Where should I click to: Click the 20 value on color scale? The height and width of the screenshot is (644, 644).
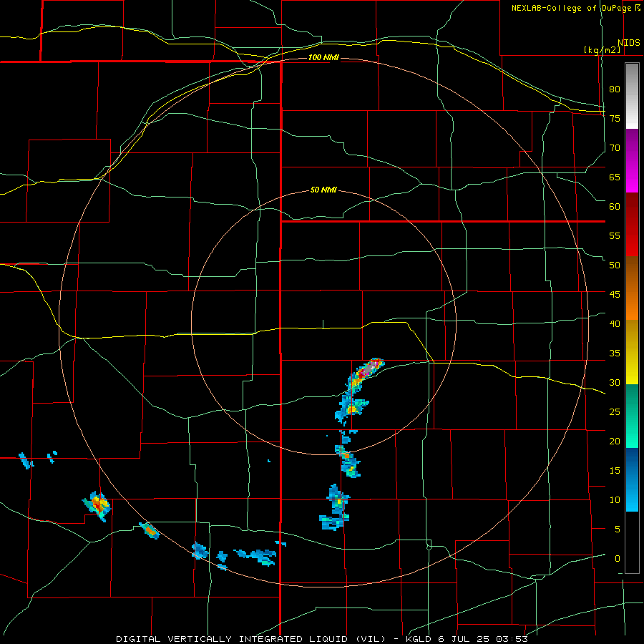click(x=615, y=441)
